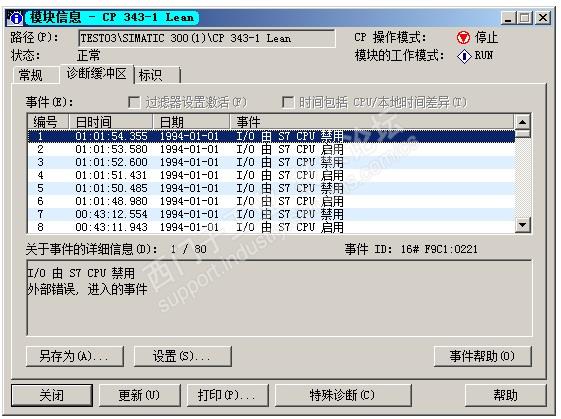Click the 日时间 column header
561x419 pixels.
coord(111,122)
